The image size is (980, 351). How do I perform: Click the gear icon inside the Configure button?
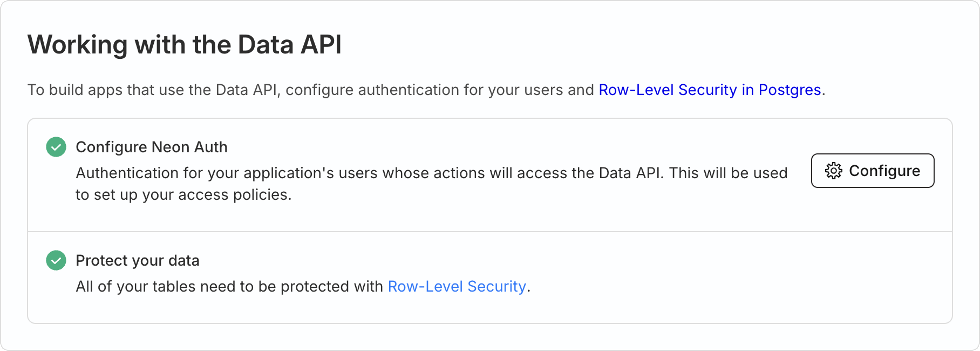[834, 171]
